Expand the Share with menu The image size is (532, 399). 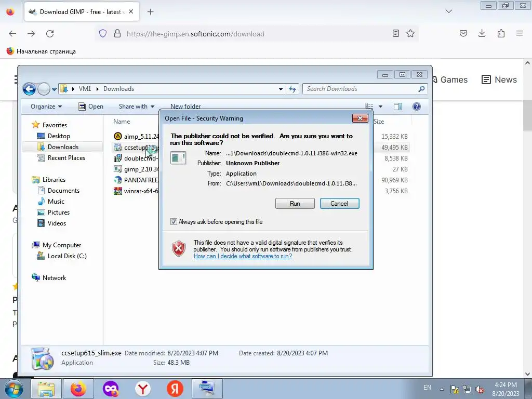click(137, 107)
